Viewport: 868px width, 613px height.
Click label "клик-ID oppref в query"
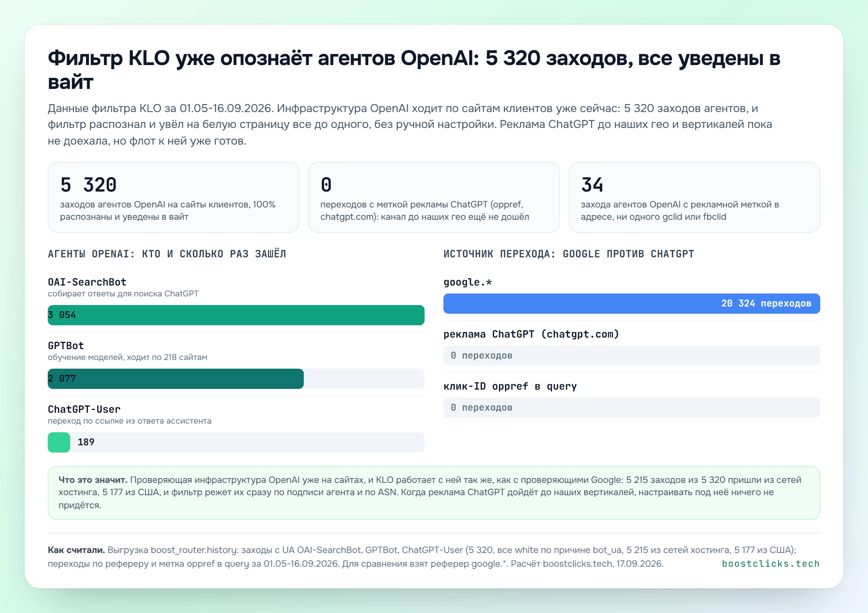pyautogui.click(x=510, y=386)
